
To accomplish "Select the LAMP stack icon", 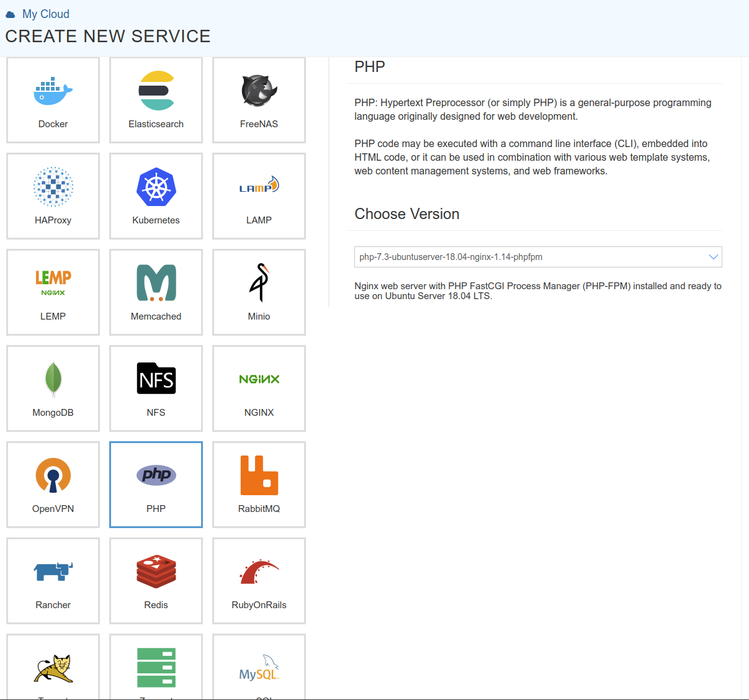I will [259, 186].
